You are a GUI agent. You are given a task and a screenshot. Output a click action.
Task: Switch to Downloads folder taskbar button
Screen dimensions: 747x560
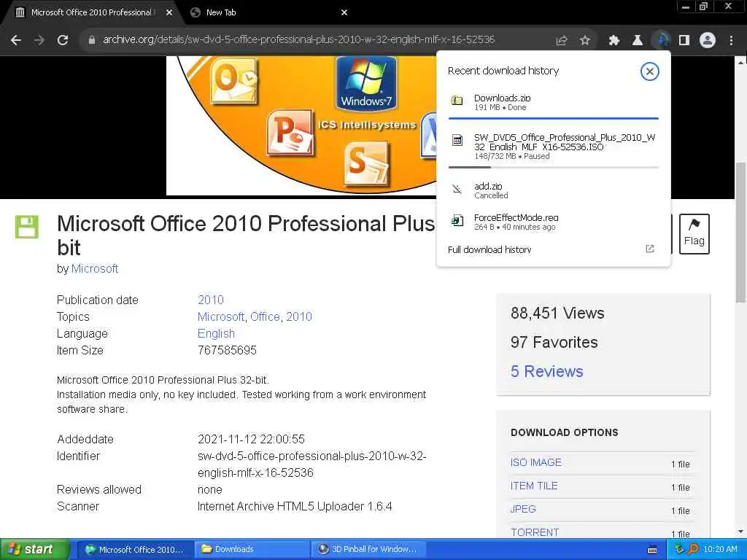252,550
